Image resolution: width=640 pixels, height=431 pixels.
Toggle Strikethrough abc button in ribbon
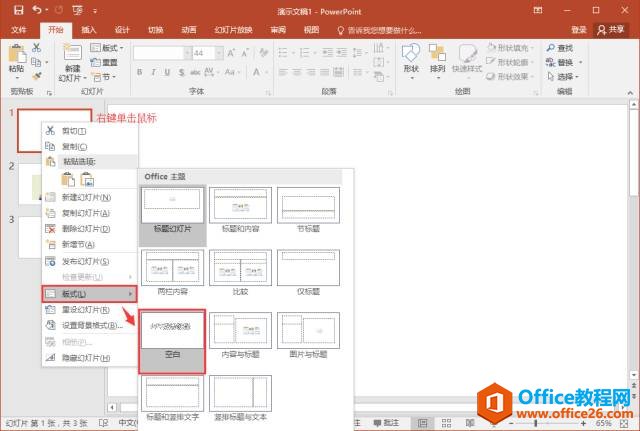195,72
